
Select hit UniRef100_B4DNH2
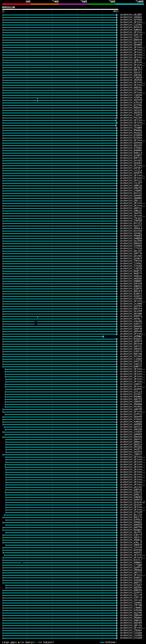pyautogui.click(x=131, y=397)
